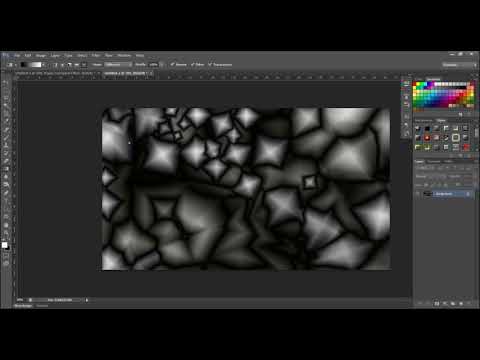
Task: Toggle the Transparency checkbox
Action: (210, 65)
